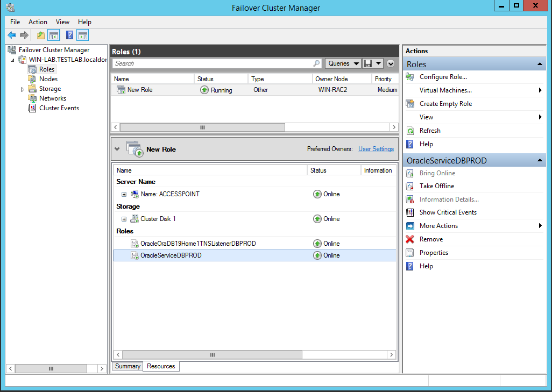Click the Create Empty Role icon
Viewport: 552px width, 392px height.
click(x=411, y=103)
